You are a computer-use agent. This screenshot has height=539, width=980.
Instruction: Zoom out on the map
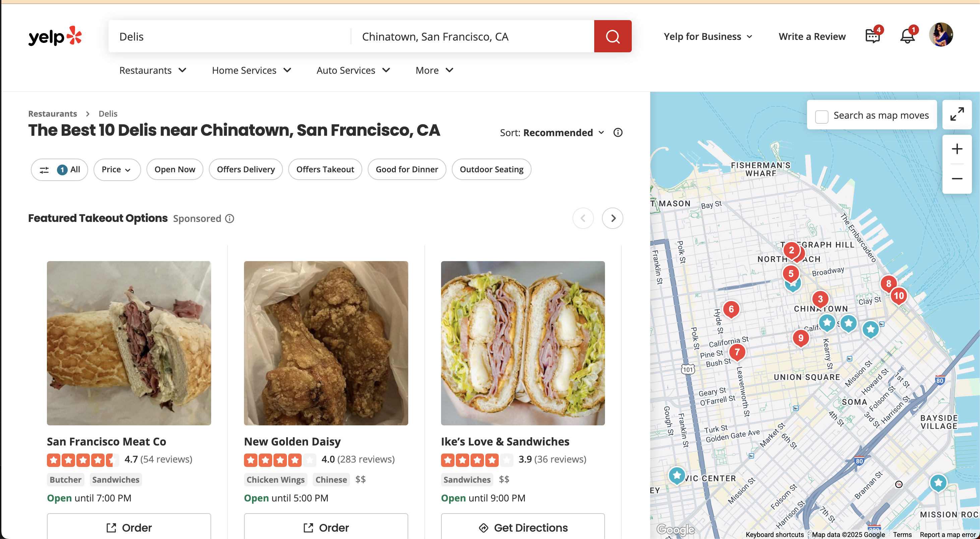(x=957, y=179)
